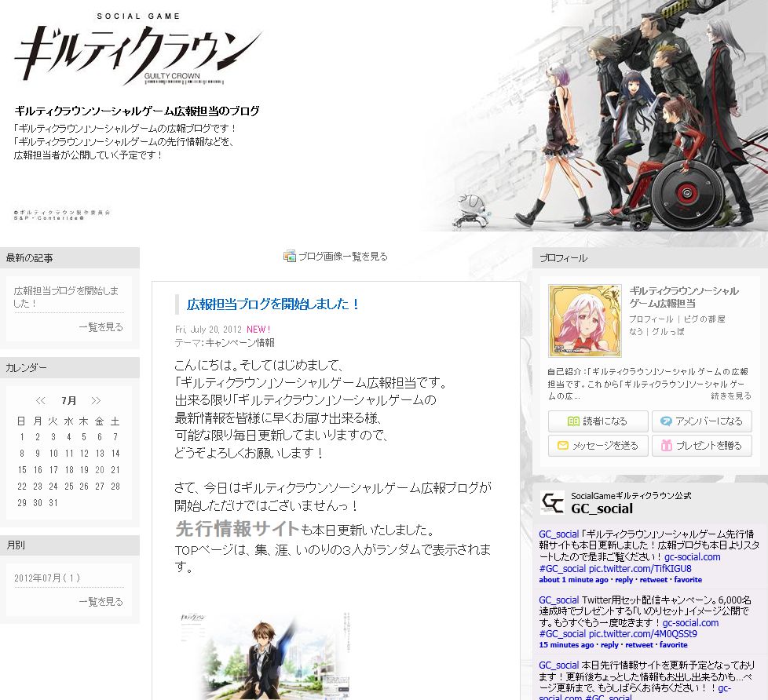Image resolution: width=768 pixels, height=700 pixels.
Task: Open ブログ画像一覧を見る link
Action: click(x=343, y=257)
